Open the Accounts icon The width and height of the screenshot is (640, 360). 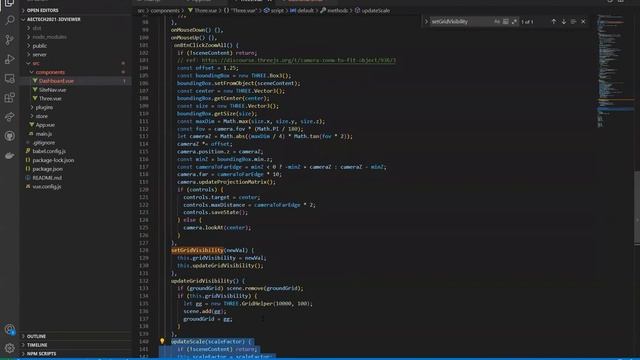[x=9, y=329]
